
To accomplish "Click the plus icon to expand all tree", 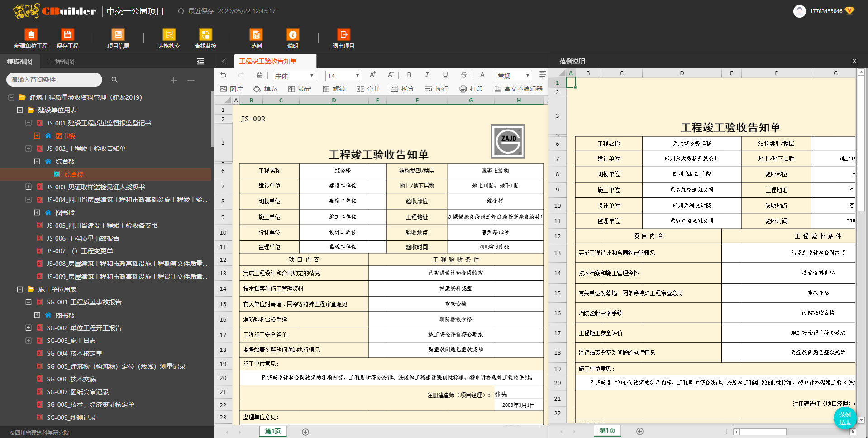I will (x=173, y=80).
